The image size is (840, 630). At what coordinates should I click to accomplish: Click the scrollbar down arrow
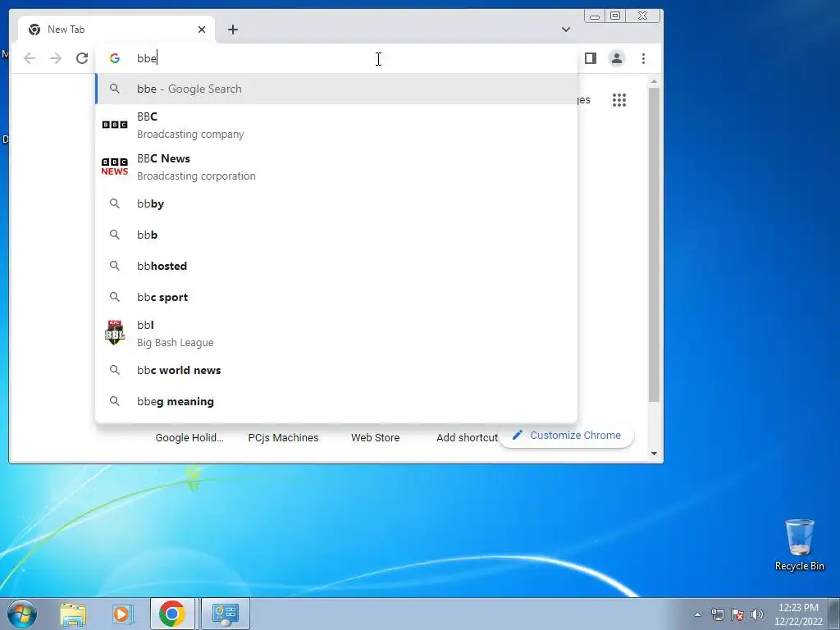pos(654,453)
